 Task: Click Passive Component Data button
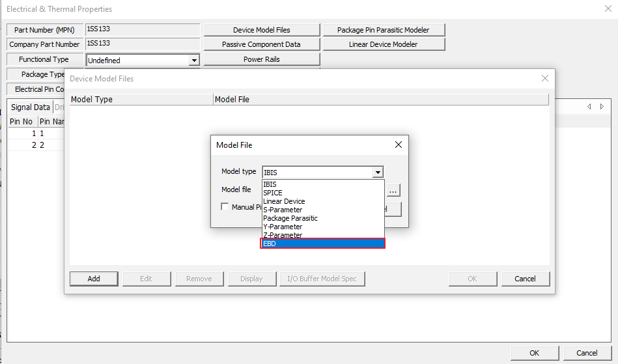pos(261,44)
